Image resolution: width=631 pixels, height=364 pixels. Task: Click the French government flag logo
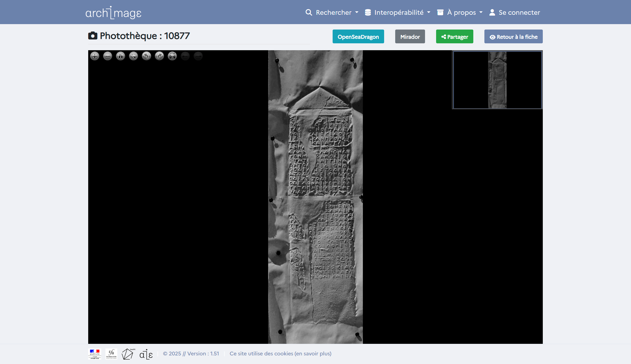tap(95, 354)
